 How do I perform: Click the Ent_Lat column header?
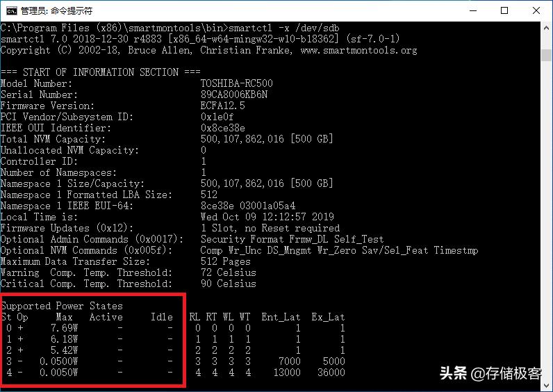(x=281, y=317)
